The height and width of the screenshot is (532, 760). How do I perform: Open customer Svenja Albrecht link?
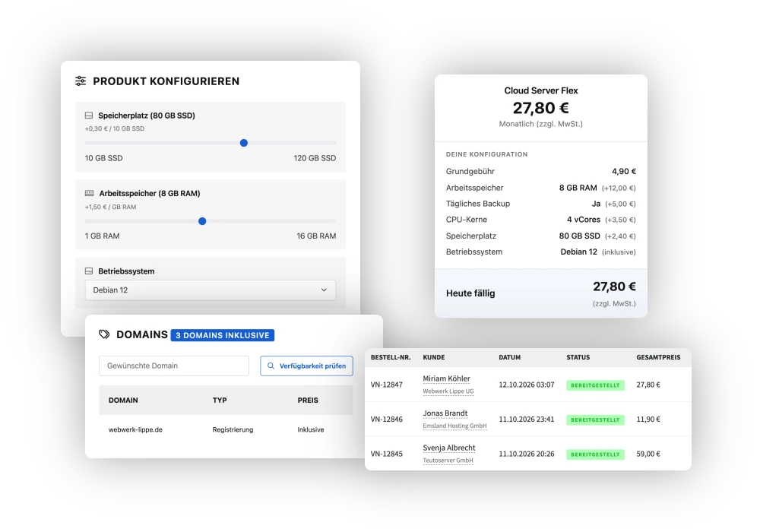tap(449, 448)
